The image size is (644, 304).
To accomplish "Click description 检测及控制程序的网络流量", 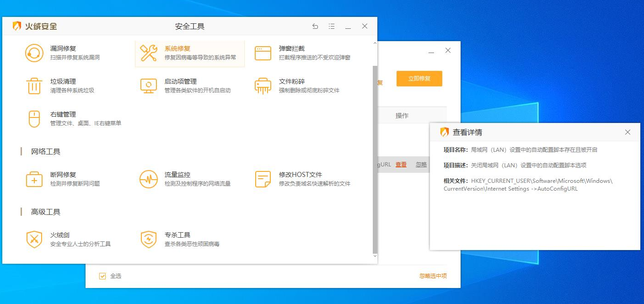I will tap(198, 184).
